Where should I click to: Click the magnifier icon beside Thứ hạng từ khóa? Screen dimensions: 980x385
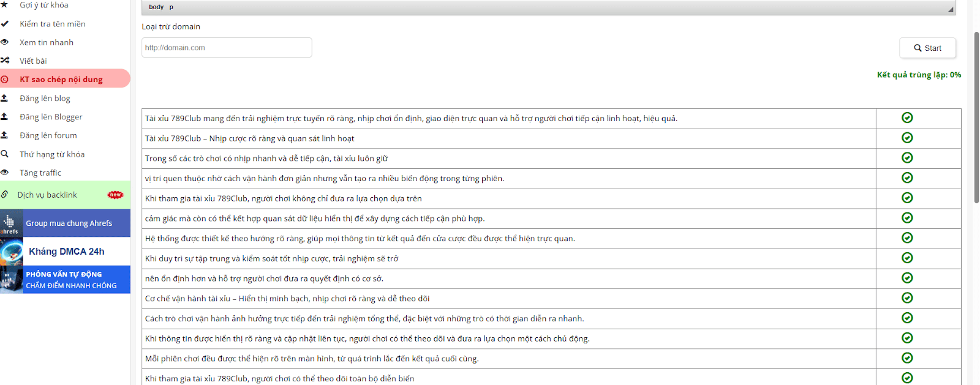4,154
